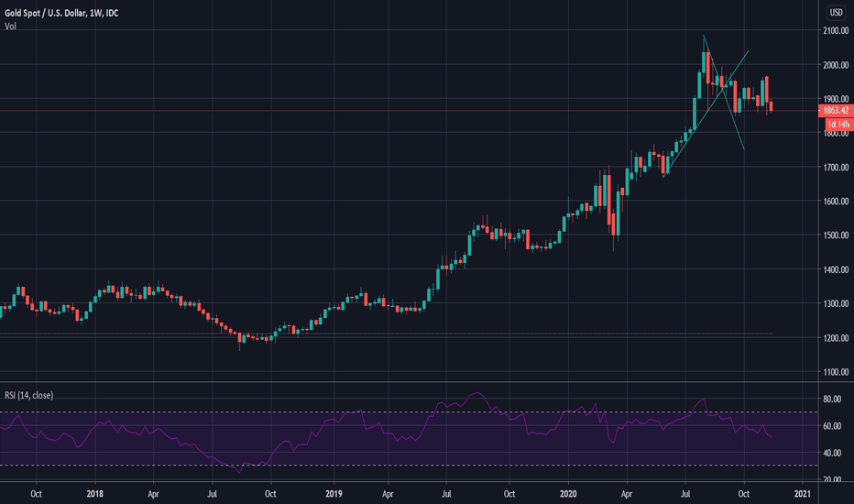Click the 2020 label on the time axis
The image size is (854, 504).
tap(568, 494)
